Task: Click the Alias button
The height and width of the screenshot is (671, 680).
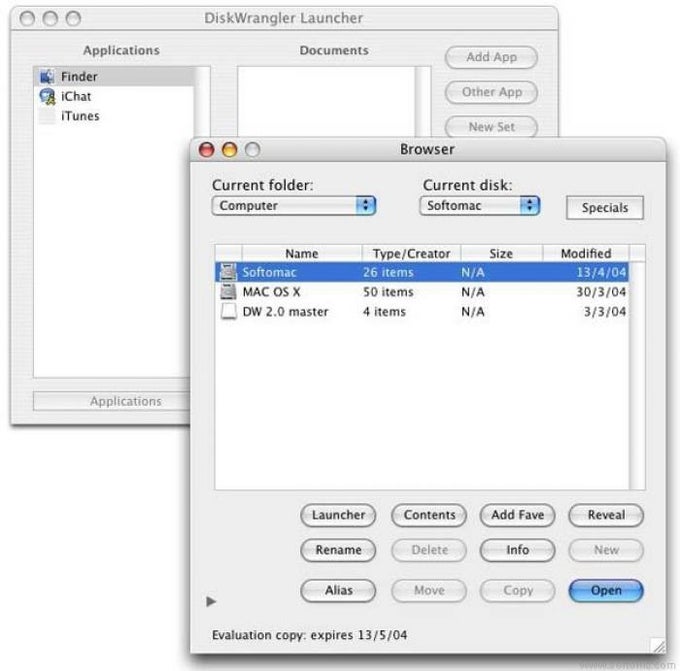Action: pos(338,590)
